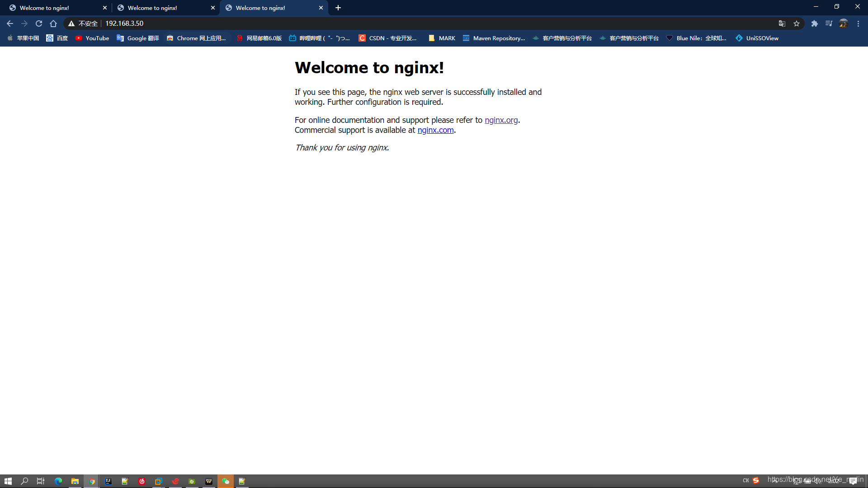868x488 pixels.
Task: Click the CH input language indicator
Action: [745, 481]
